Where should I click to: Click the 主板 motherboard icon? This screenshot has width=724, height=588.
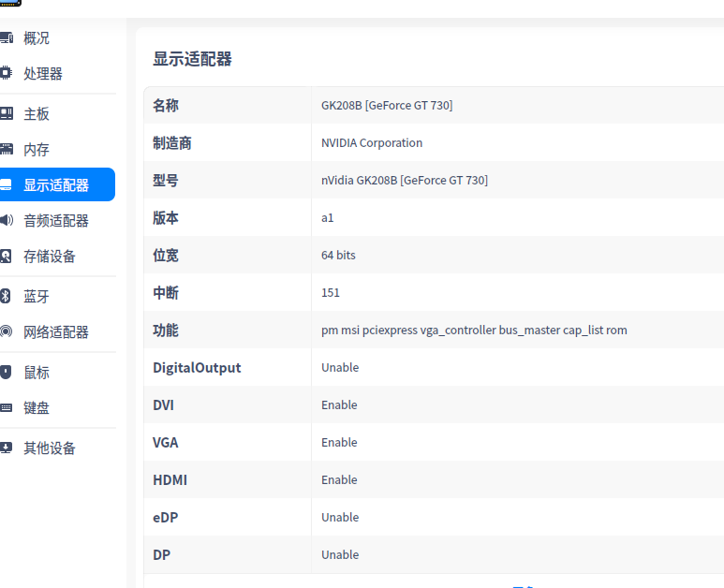pos(7,113)
